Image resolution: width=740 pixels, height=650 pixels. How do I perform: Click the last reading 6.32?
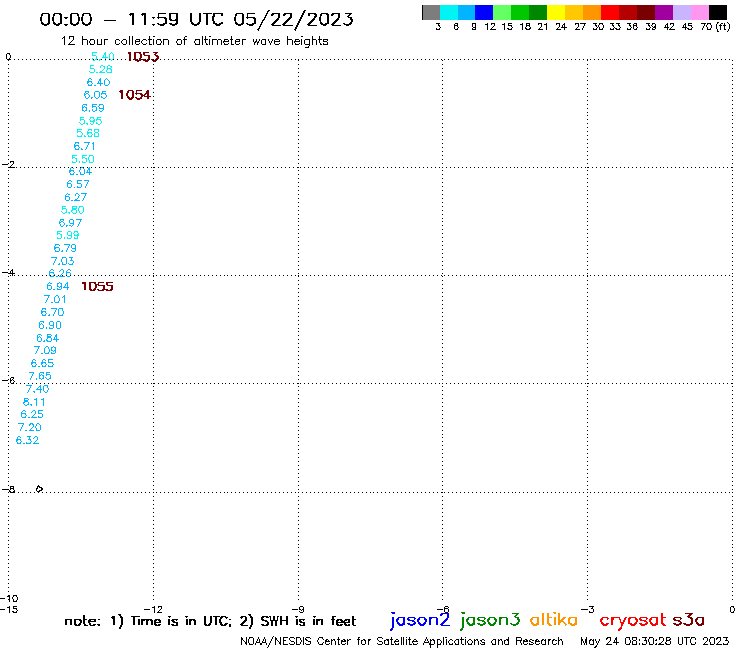click(x=27, y=440)
